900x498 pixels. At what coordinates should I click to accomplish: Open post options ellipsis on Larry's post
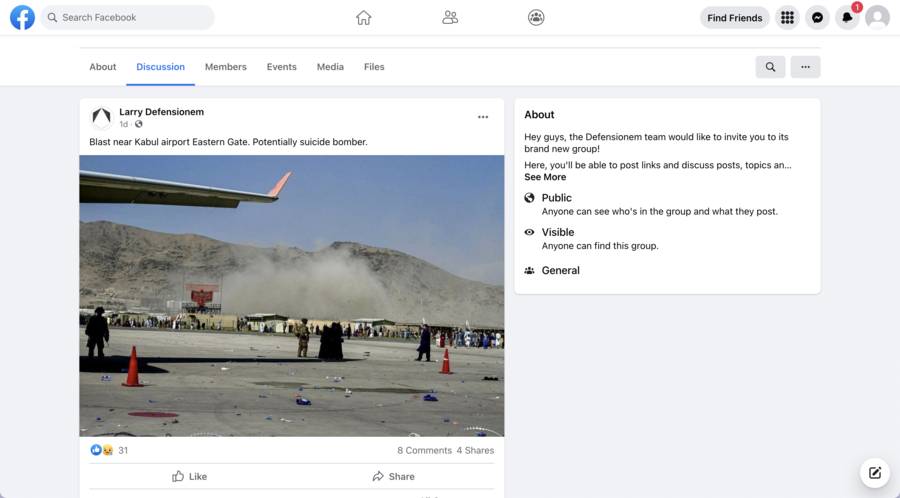(483, 117)
